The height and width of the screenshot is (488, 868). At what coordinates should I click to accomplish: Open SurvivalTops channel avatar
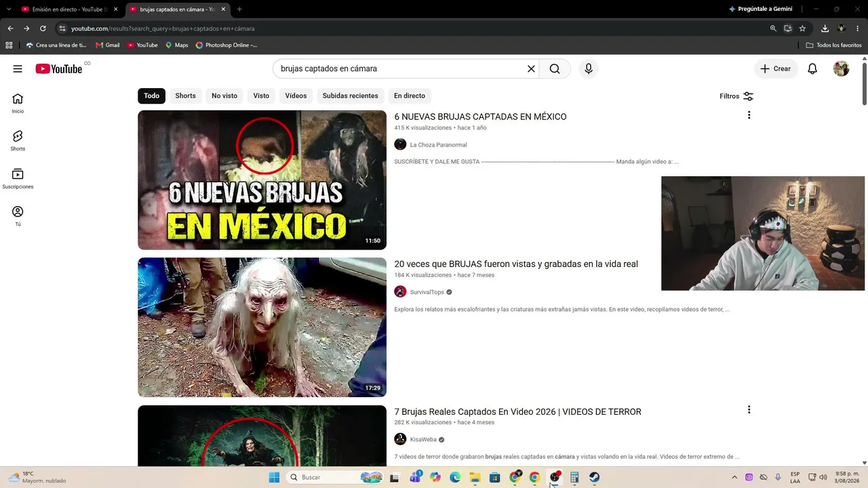pyautogui.click(x=400, y=292)
